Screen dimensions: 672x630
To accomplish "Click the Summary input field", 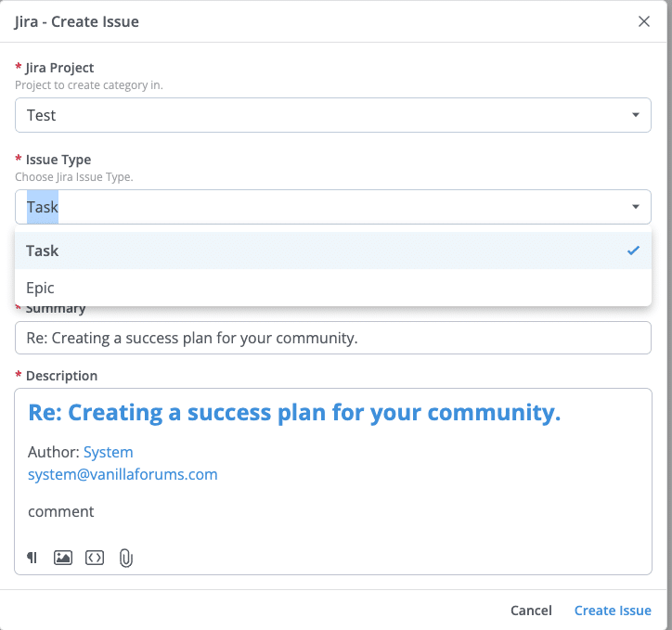I will 333,338.
